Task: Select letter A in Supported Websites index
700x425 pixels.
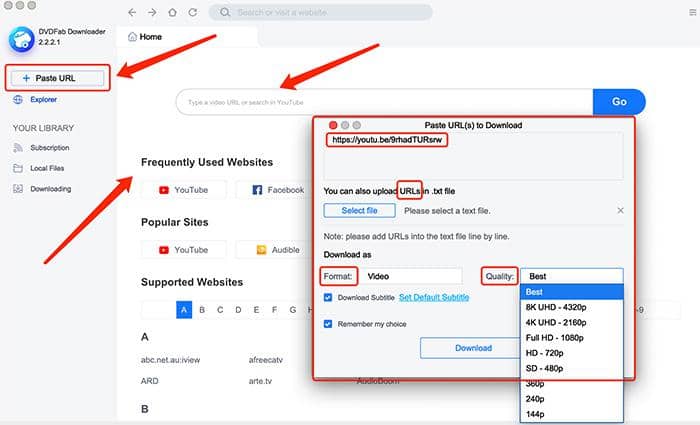Action: 184,310
